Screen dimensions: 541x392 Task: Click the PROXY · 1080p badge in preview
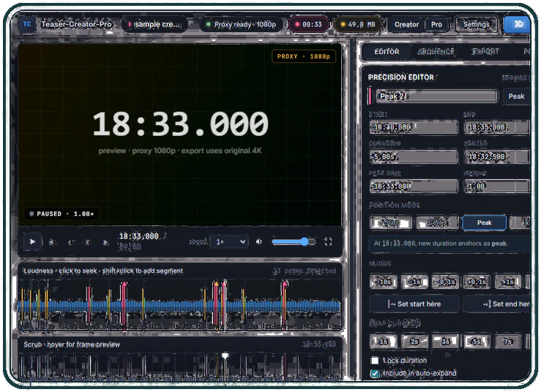[304, 56]
